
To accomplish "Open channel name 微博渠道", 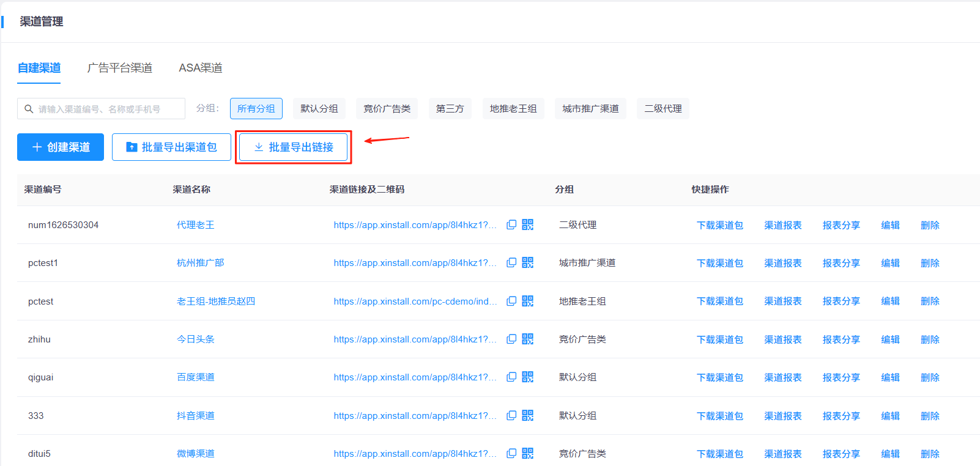I will coord(196,453).
